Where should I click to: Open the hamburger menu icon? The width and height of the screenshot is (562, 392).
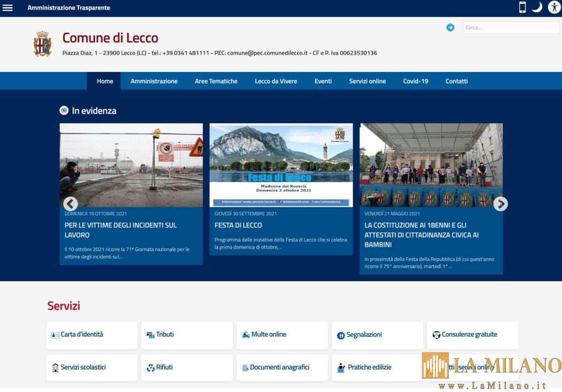[x=8, y=8]
